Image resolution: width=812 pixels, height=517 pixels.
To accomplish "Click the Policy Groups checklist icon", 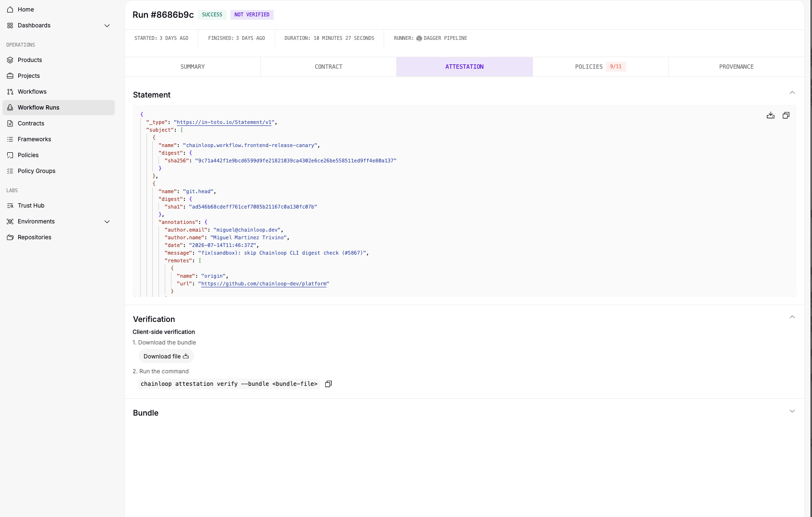I will (10, 171).
